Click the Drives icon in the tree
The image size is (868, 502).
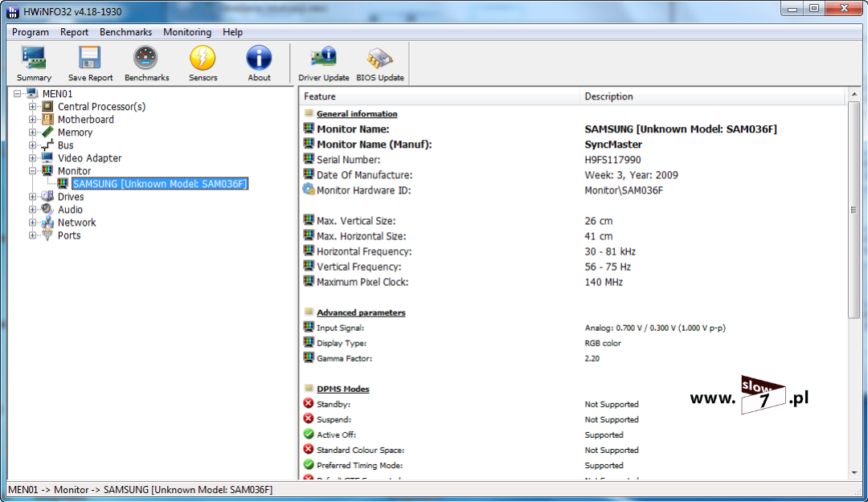point(47,197)
